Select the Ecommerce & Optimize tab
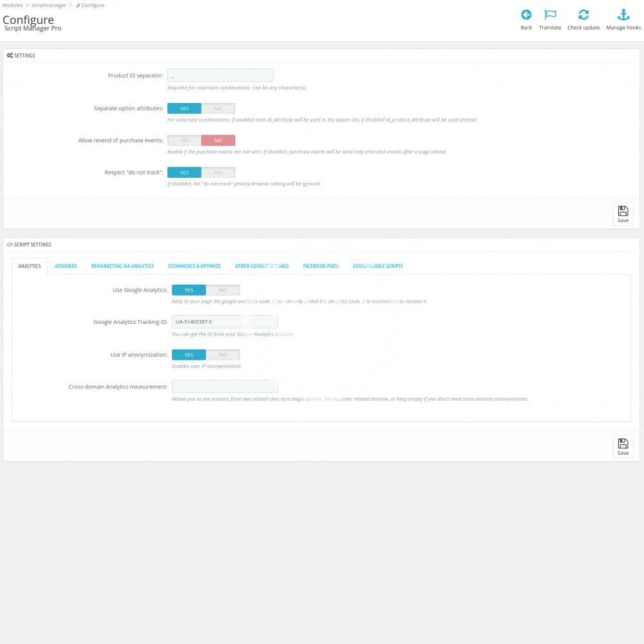 [x=194, y=266]
